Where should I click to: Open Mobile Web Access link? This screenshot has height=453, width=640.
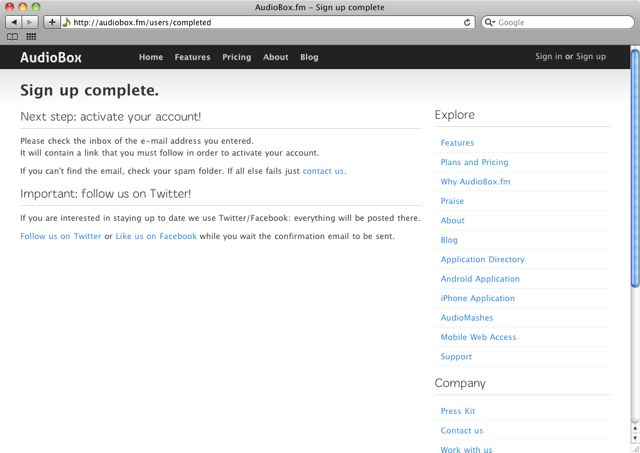click(478, 337)
